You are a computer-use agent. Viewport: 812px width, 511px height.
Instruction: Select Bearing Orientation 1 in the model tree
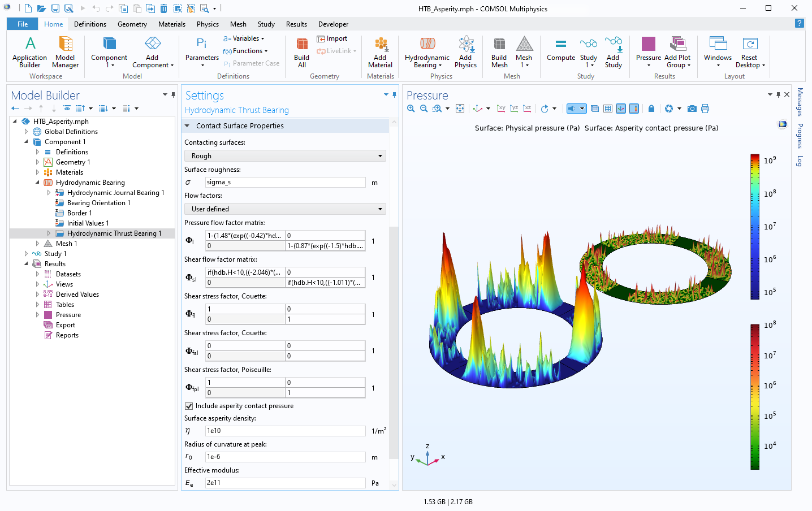point(98,203)
